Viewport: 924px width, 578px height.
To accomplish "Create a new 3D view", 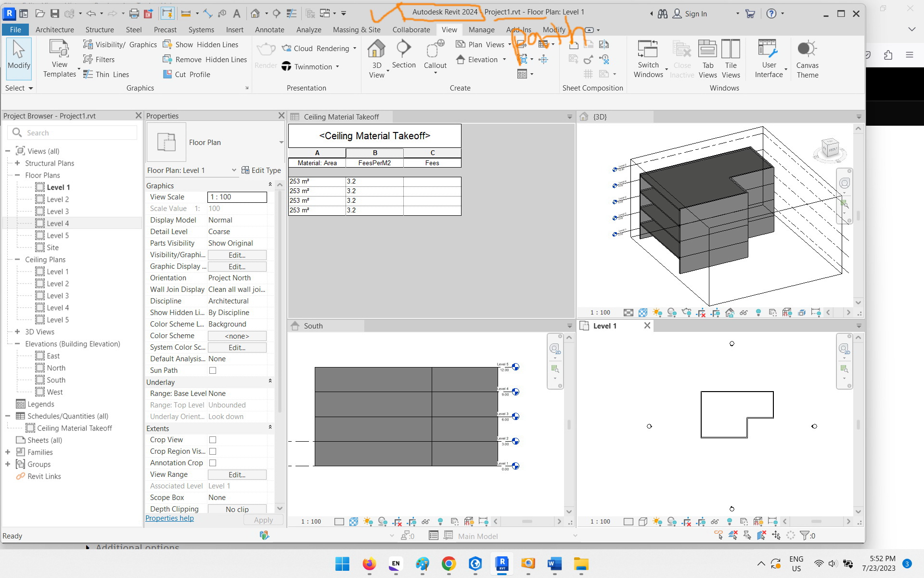I will pos(377,55).
